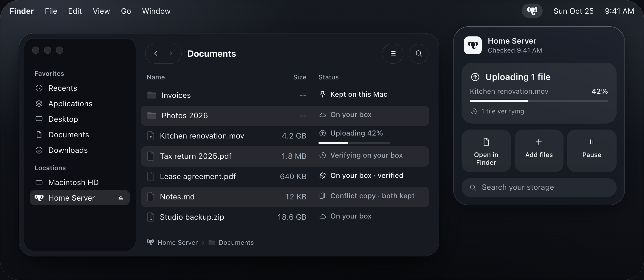Pause the upload with the Pause button
The height and width of the screenshot is (280, 644).
[592, 151]
